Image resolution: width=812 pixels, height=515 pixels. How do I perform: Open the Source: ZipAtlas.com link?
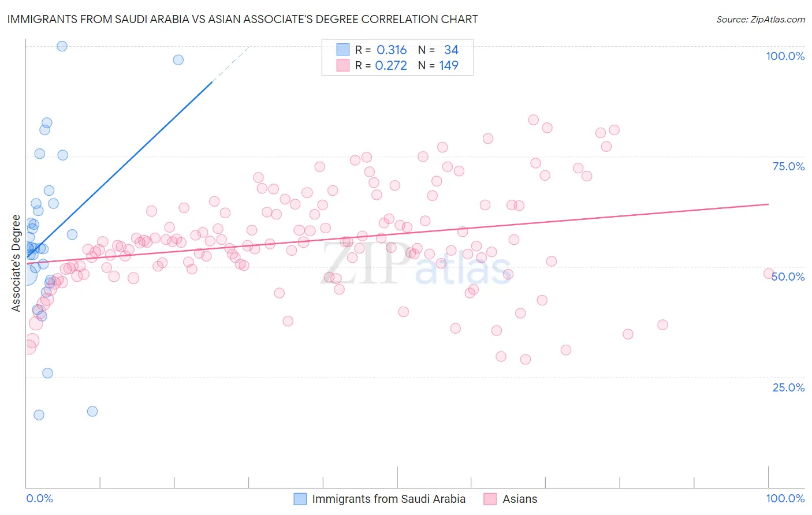tap(760, 19)
